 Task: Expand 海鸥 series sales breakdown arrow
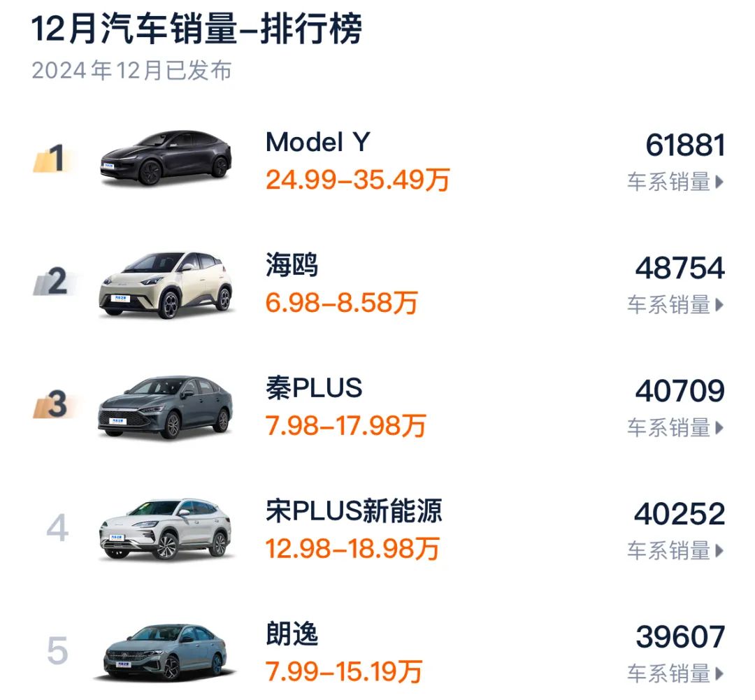[675, 303]
